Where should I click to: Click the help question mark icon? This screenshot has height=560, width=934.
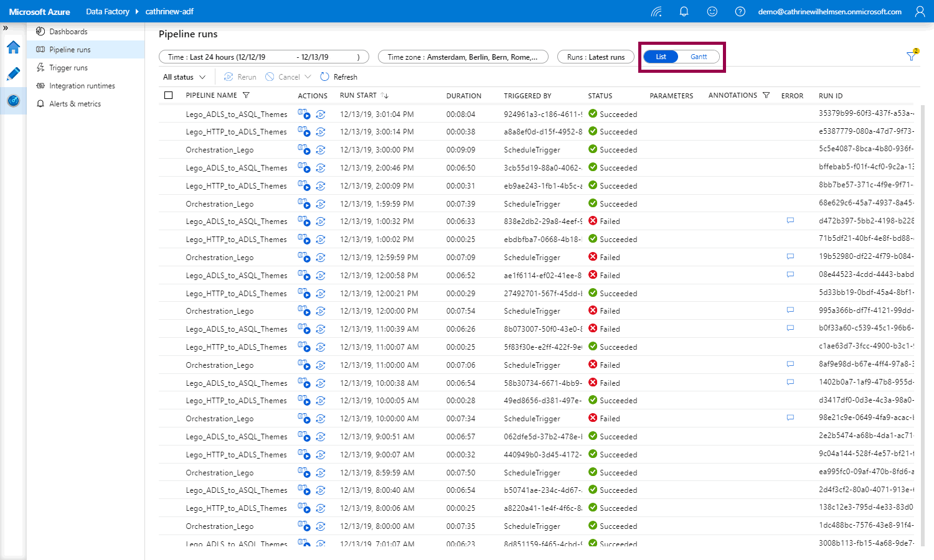[x=740, y=12]
